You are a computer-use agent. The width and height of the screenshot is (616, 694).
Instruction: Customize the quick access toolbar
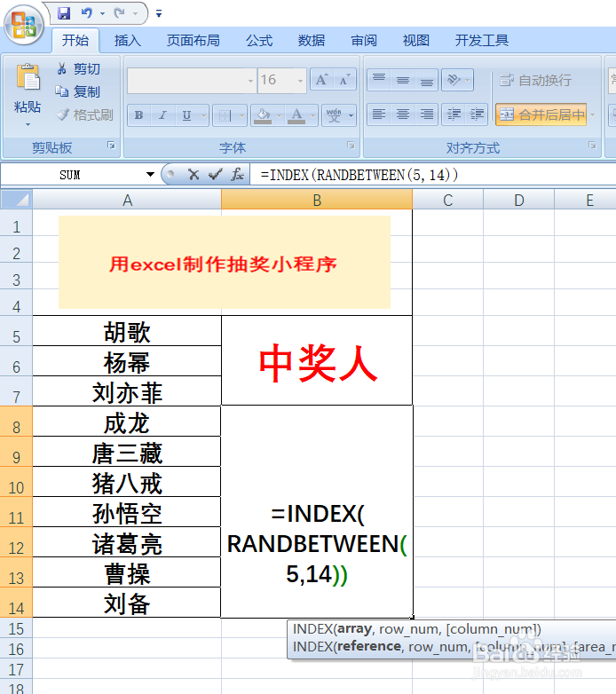[x=159, y=13]
